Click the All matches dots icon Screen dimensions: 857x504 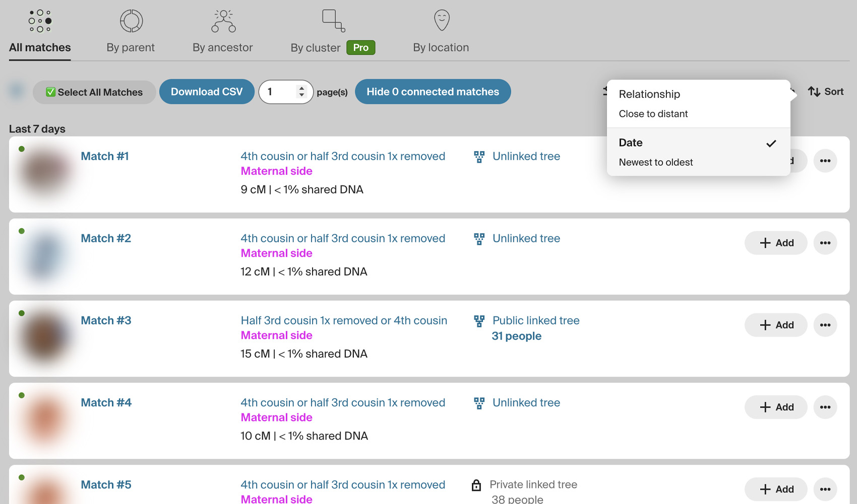(40, 21)
